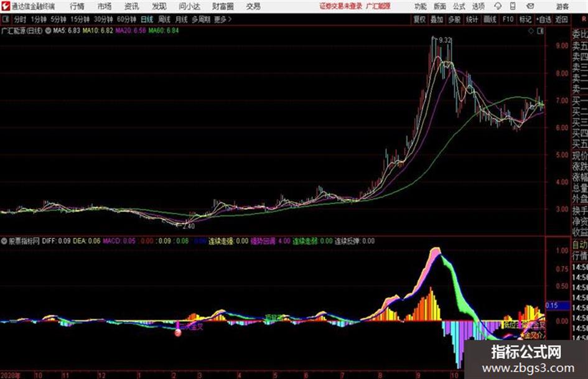Open the 交易 menu

pyautogui.click(x=253, y=6)
